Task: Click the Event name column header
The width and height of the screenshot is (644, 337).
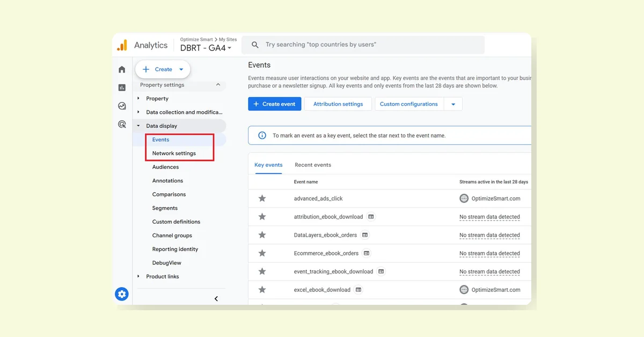Action: 306,182
